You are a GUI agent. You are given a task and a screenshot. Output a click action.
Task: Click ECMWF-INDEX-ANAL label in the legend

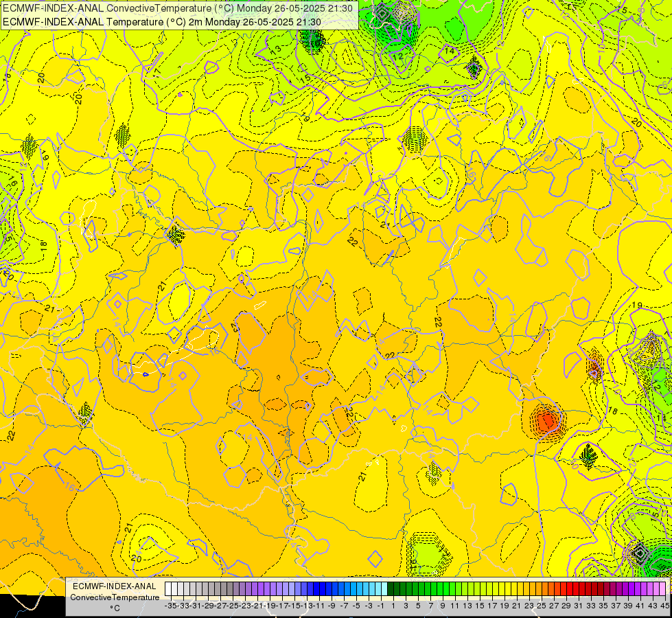pyautogui.click(x=115, y=586)
